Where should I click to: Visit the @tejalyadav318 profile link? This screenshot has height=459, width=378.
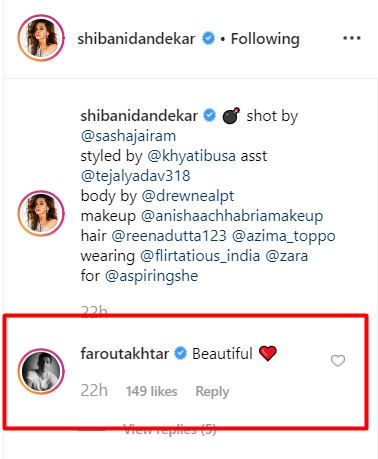click(x=135, y=176)
